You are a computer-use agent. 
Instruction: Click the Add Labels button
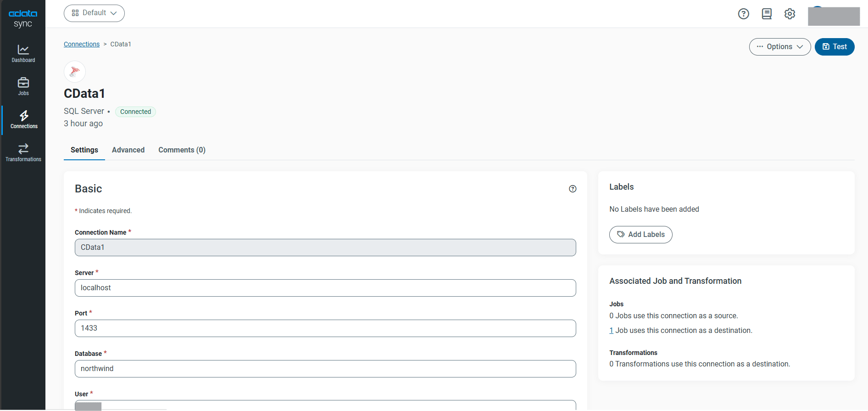pyautogui.click(x=640, y=235)
